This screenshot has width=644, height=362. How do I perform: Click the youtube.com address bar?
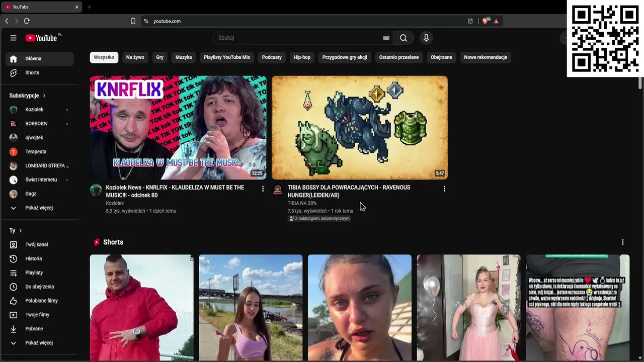[302, 21]
